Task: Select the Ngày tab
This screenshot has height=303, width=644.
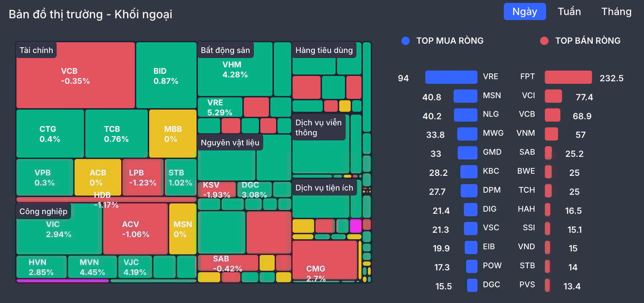Action: click(x=525, y=12)
